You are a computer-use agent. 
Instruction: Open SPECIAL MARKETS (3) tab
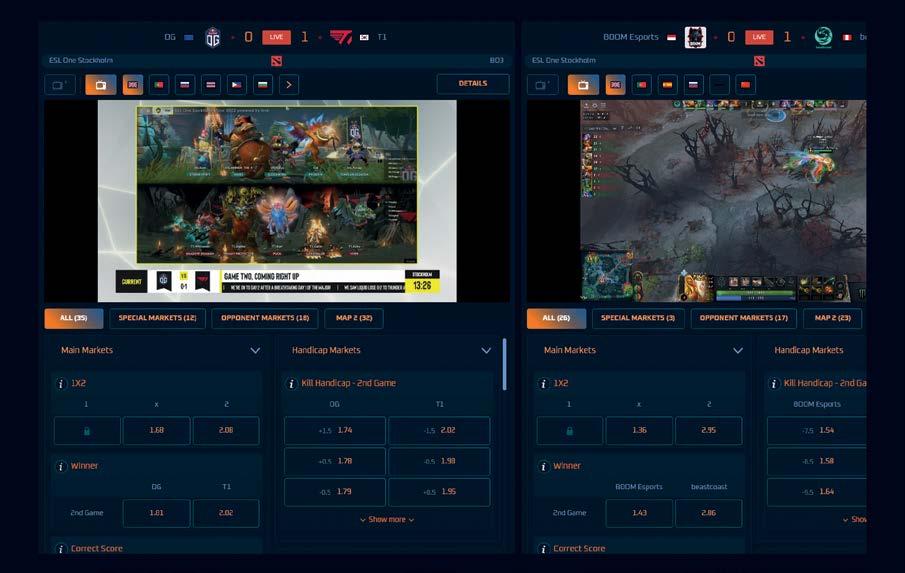[638, 319]
